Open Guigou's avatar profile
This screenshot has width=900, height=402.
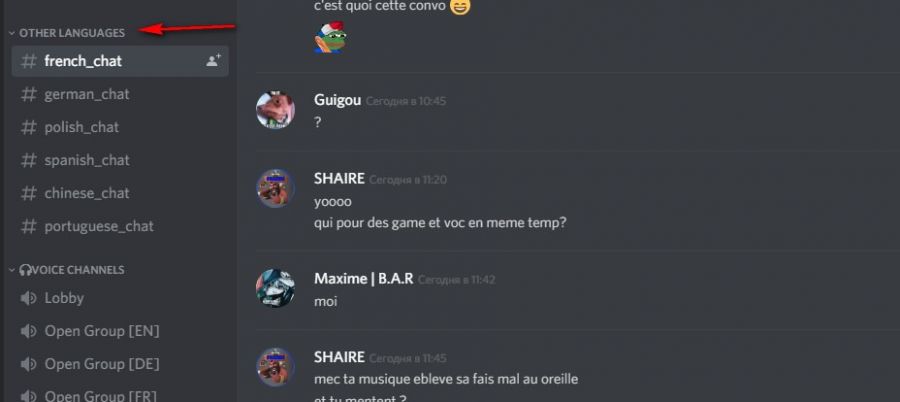276,110
